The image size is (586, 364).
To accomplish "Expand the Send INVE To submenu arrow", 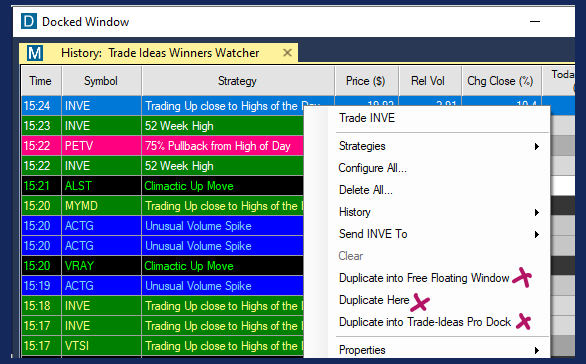I will pos(537,234).
